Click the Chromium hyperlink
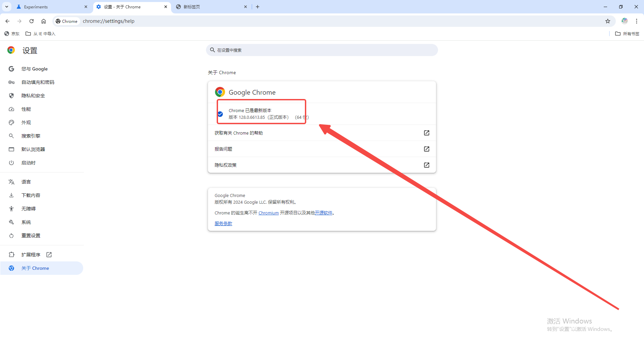The image size is (644, 349). (x=268, y=213)
